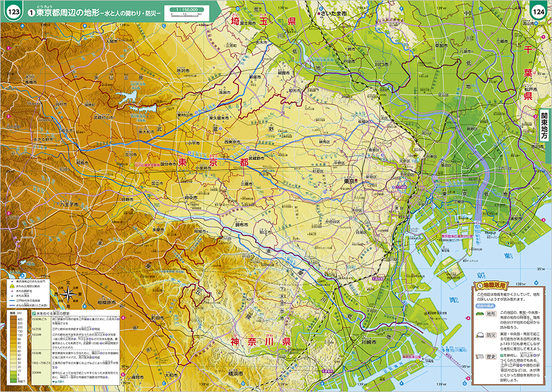
Task: Click the 地形 label button
Action: pos(491,314)
